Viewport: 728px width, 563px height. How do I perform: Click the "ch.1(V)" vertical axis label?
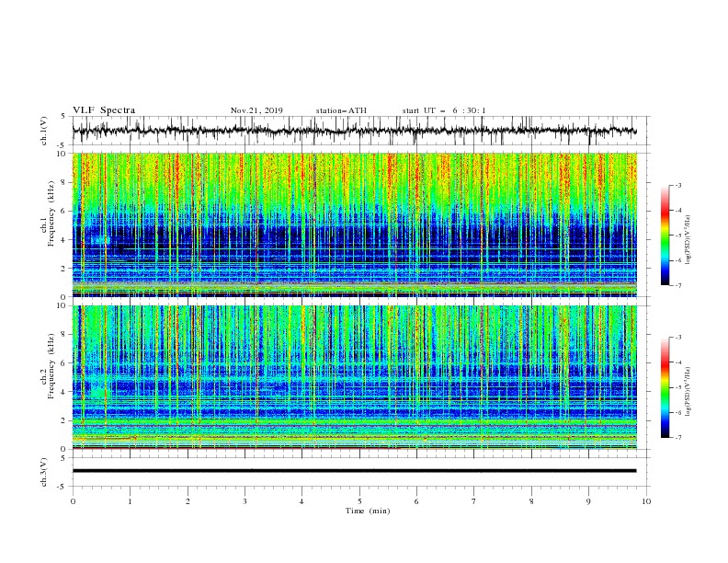tap(44, 131)
